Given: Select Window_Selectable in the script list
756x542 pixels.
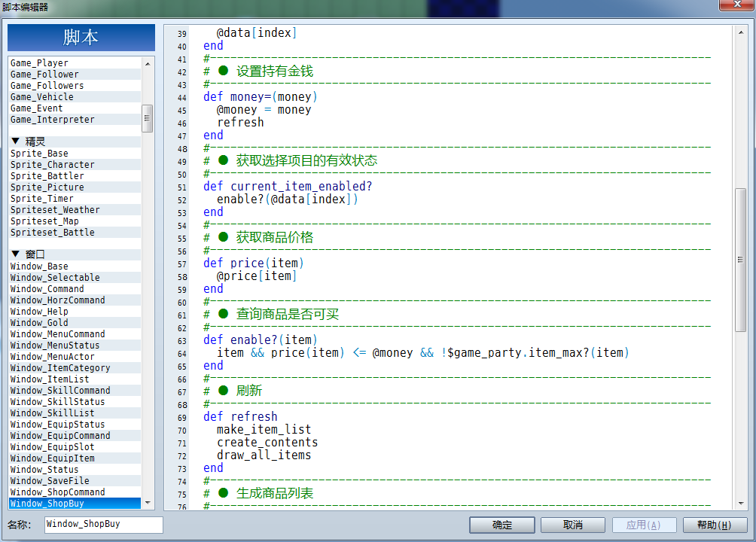Looking at the screenshot, I should 75,278.
